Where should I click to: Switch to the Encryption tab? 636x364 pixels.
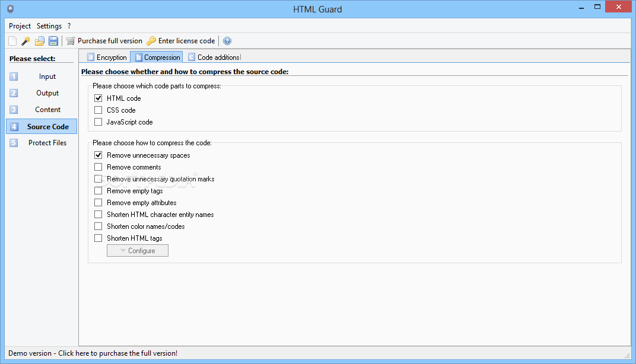(107, 57)
